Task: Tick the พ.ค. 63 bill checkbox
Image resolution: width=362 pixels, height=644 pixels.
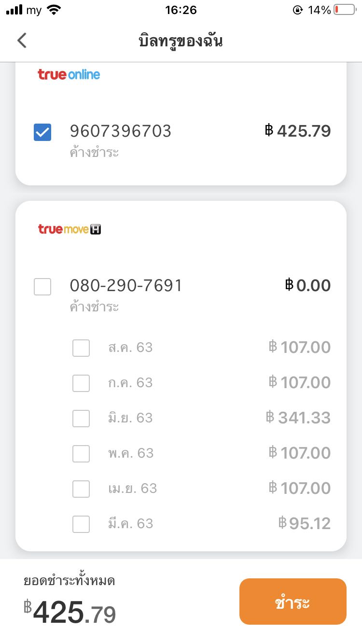Action: pos(81,453)
